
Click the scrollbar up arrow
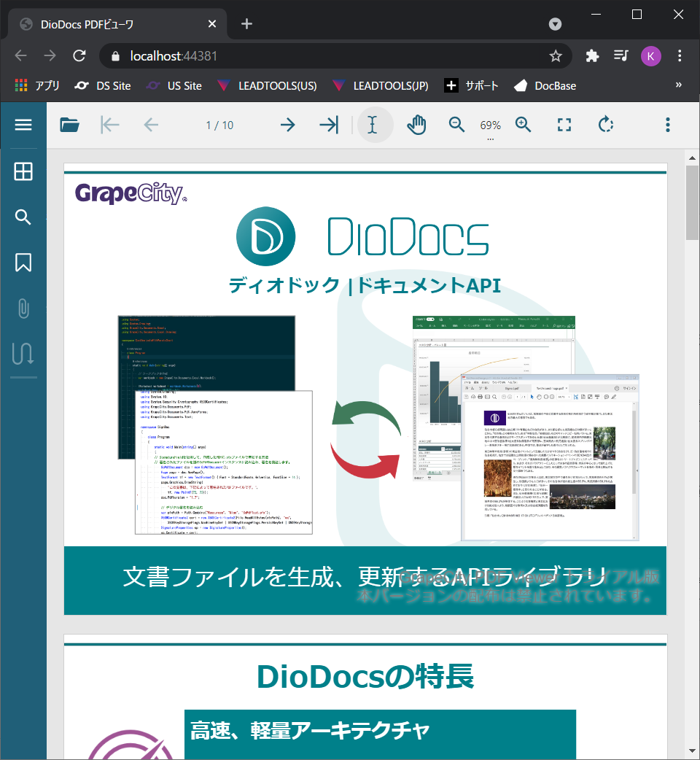pos(692,158)
